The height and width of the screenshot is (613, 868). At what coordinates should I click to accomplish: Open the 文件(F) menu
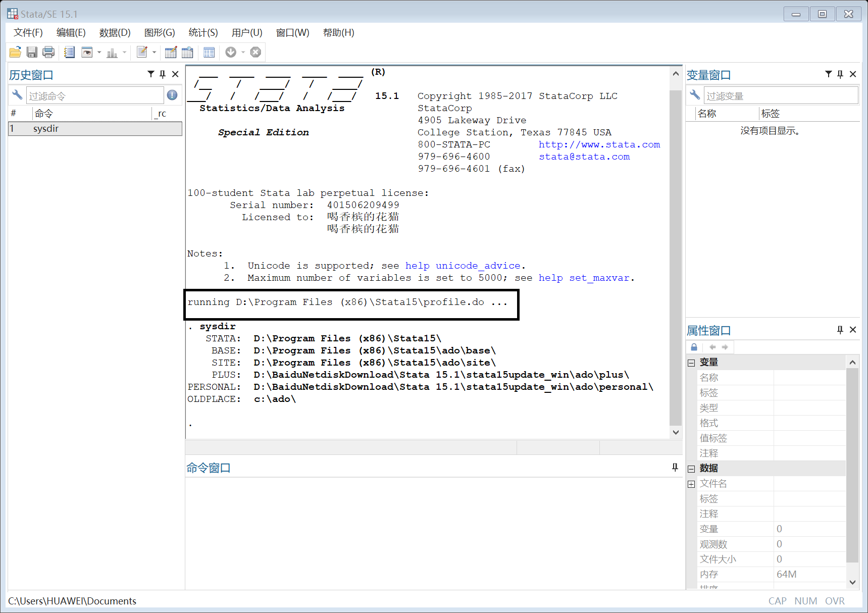[x=28, y=33]
